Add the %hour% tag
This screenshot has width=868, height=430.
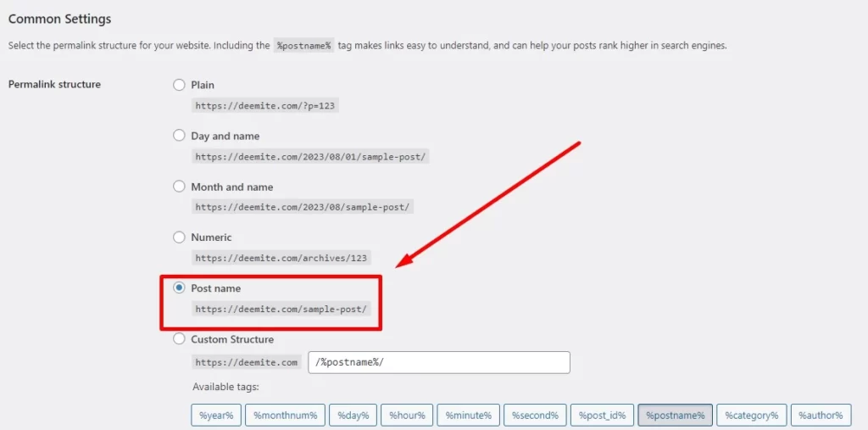[x=407, y=415]
